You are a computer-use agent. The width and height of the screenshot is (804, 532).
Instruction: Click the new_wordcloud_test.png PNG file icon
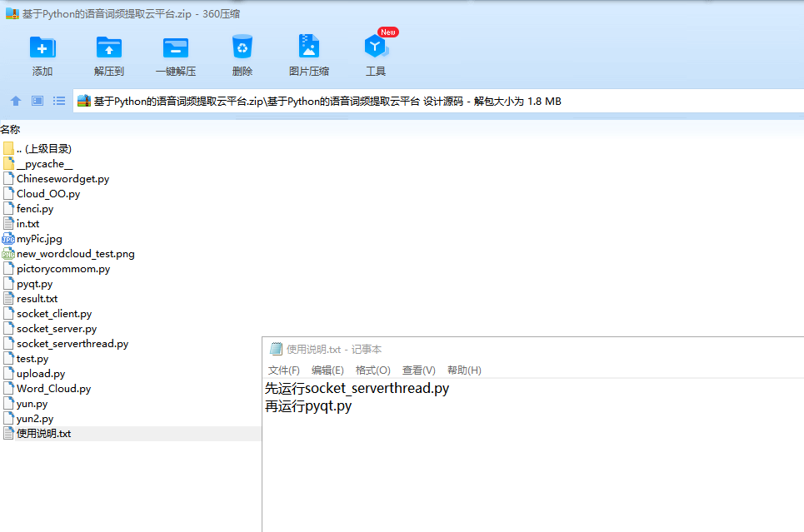pos(8,254)
